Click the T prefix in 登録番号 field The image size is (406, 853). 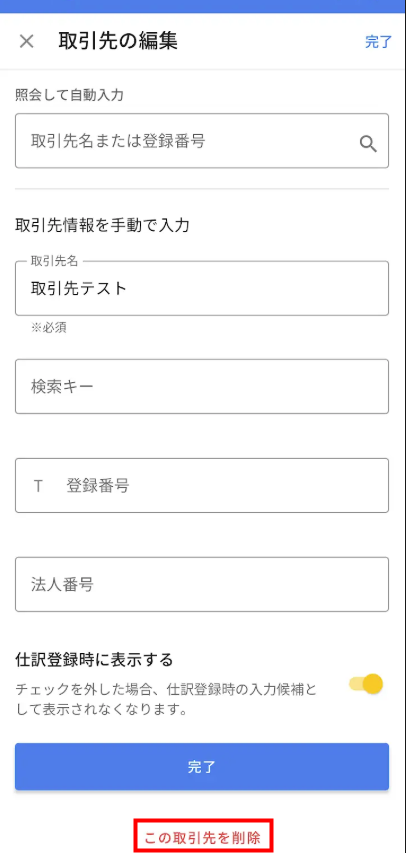click(x=38, y=486)
